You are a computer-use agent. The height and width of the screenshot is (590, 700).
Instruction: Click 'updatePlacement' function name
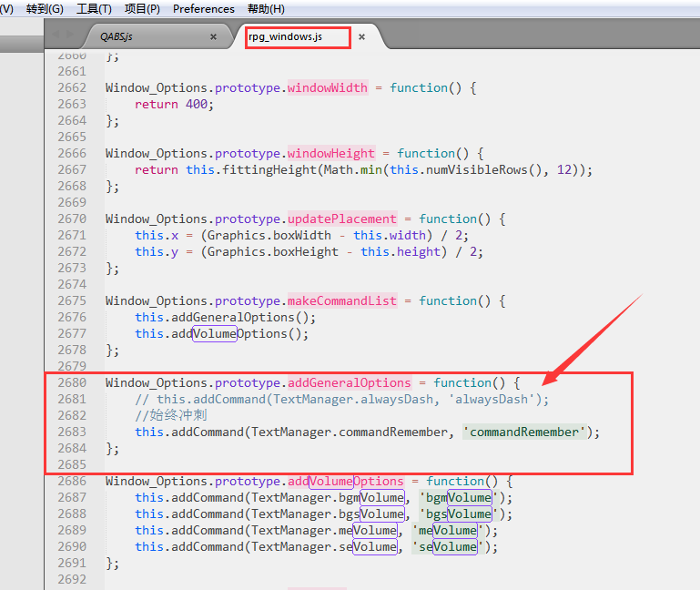(342, 219)
